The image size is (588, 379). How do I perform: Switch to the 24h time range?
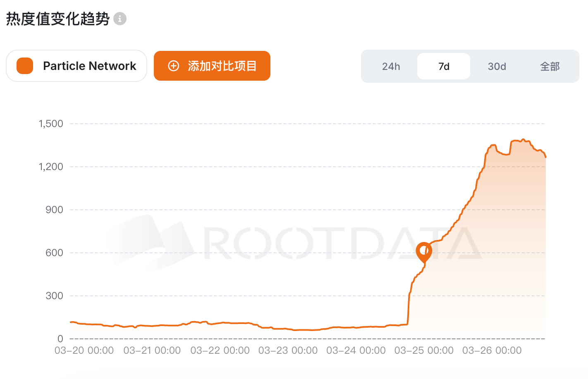(391, 66)
